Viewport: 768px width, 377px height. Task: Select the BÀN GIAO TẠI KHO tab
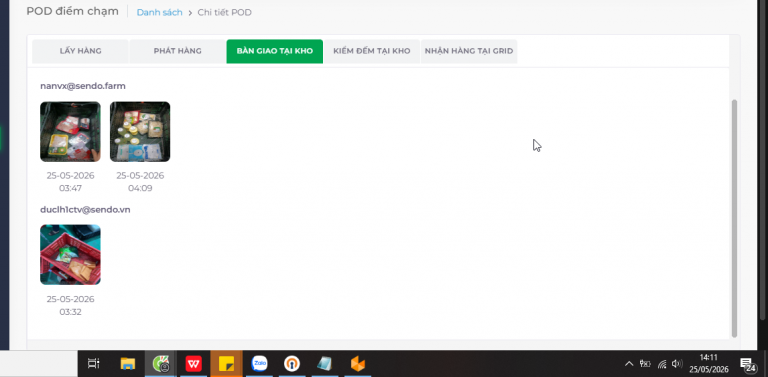coord(274,51)
